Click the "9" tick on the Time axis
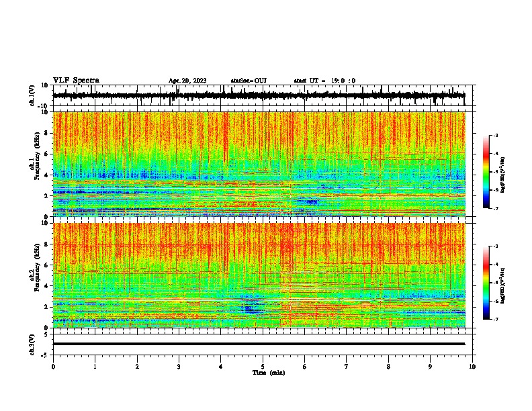 [x=430, y=367]
